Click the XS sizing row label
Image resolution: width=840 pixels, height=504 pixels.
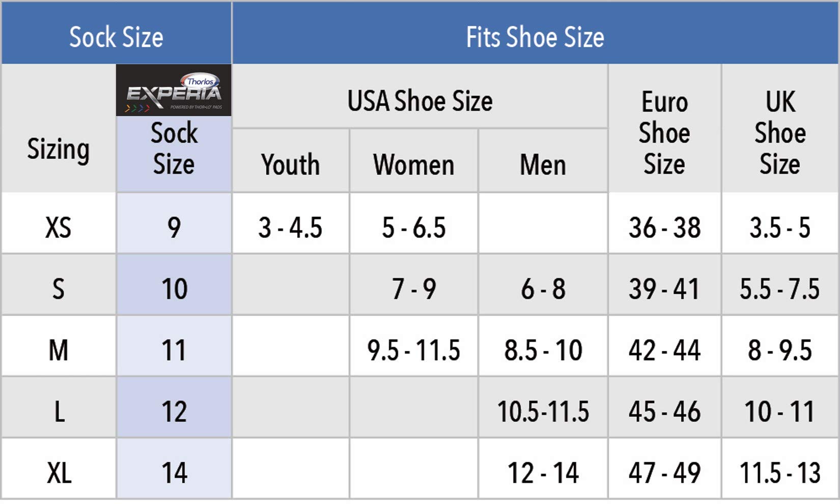59,227
